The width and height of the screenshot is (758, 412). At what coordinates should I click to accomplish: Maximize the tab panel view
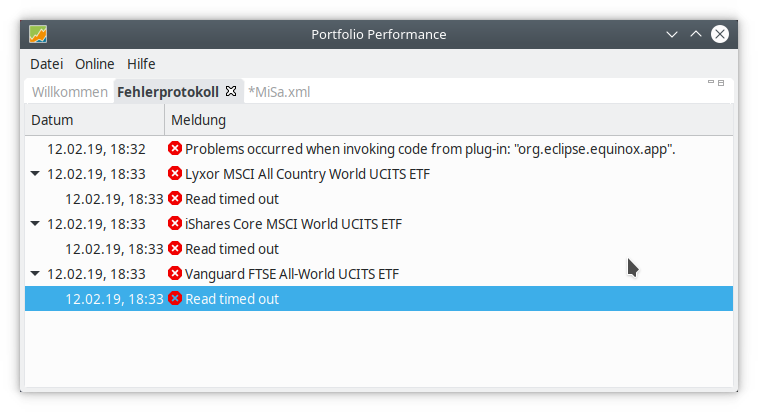coord(722,83)
